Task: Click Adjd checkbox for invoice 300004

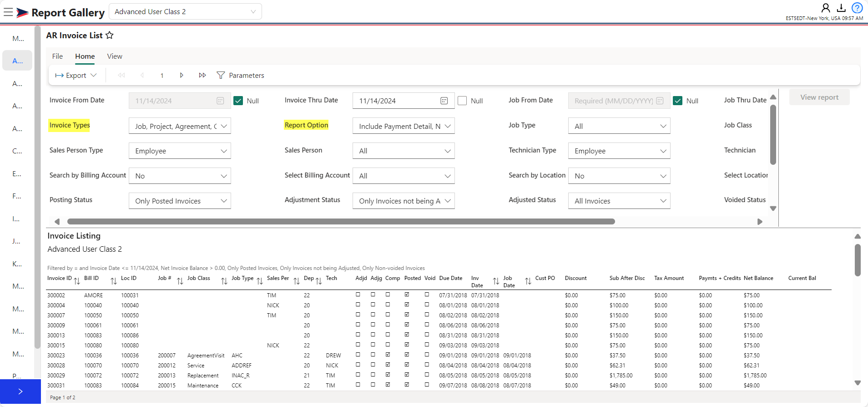Action: click(x=358, y=305)
